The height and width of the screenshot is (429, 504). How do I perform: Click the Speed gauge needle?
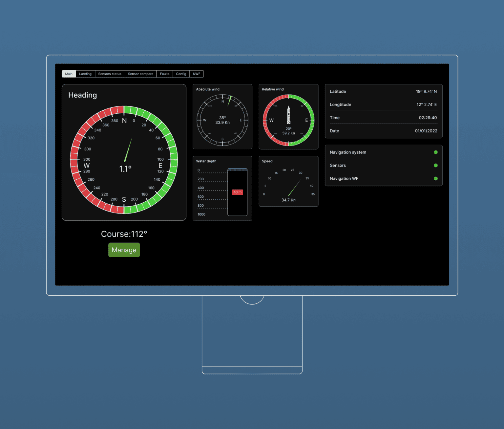pyautogui.click(x=294, y=188)
